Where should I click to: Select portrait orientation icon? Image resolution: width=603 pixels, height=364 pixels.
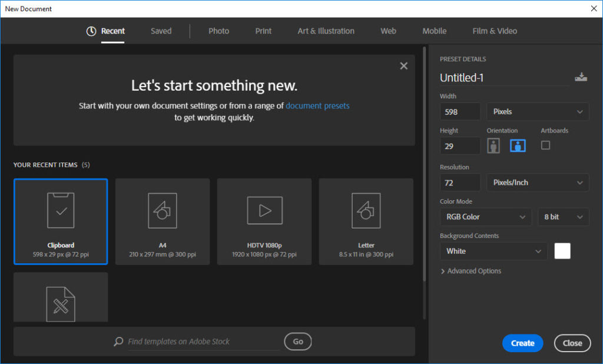[x=493, y=146]
